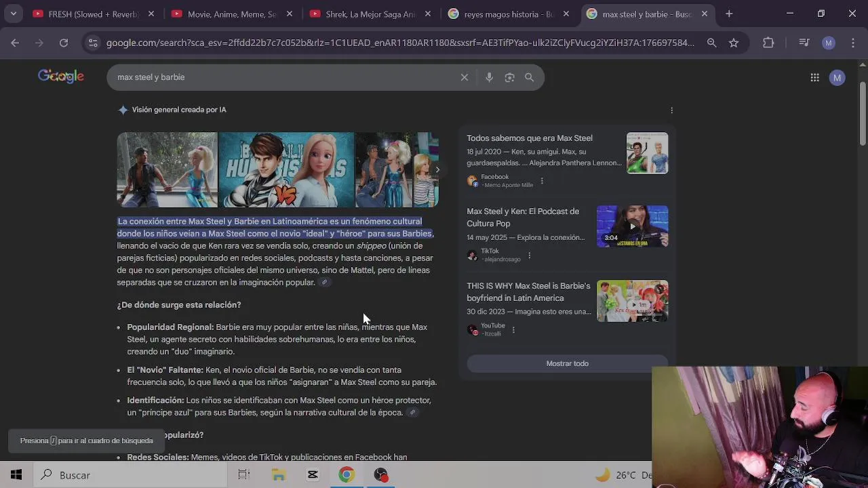Open Google Lens image search
868x488 pixels.
click(x=509, y=77)
